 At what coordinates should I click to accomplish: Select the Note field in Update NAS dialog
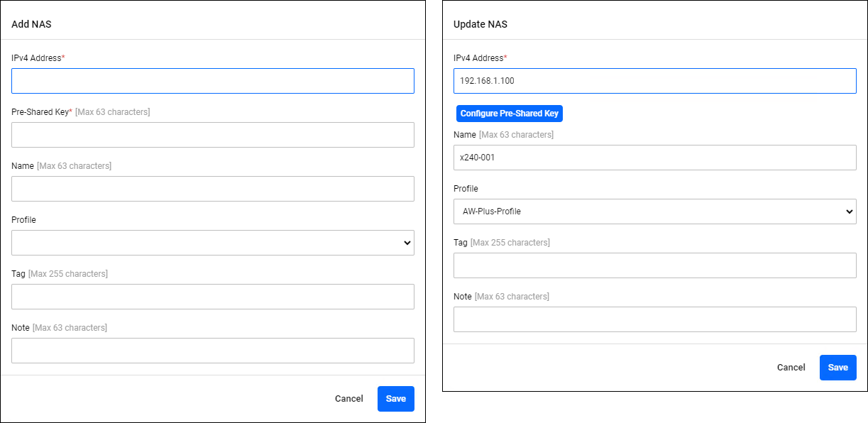(x=654, y=319)
